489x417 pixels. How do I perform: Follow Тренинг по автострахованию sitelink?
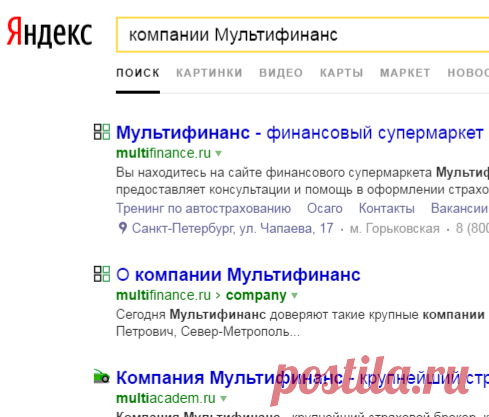click(x=203, y=209)
